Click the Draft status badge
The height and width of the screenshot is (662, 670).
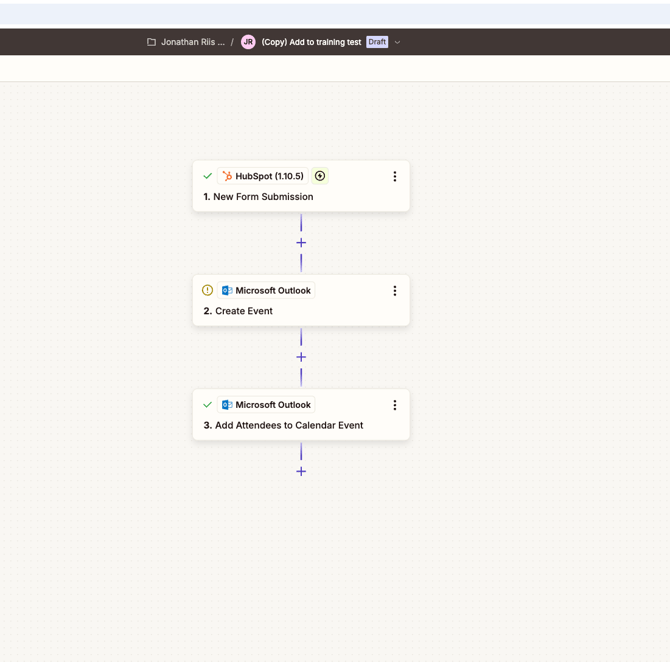click(x=377, y=42)
